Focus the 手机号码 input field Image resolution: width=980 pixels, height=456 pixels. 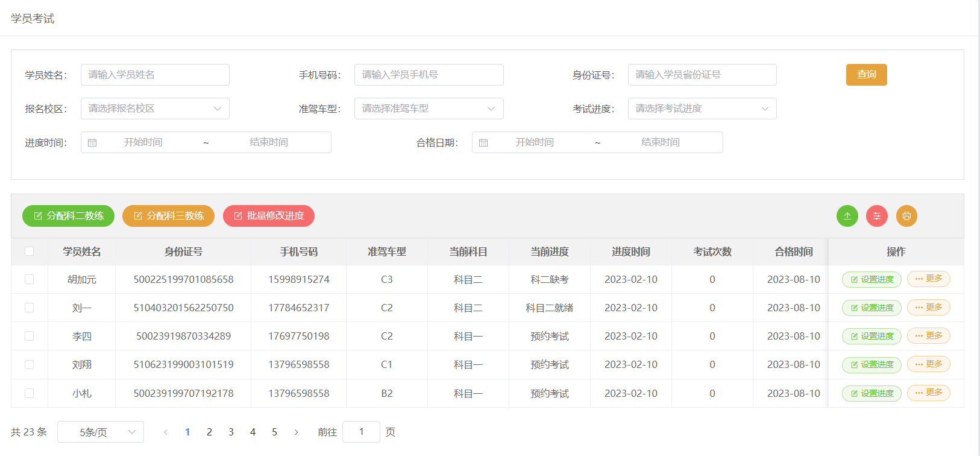(x=429, y=75)
